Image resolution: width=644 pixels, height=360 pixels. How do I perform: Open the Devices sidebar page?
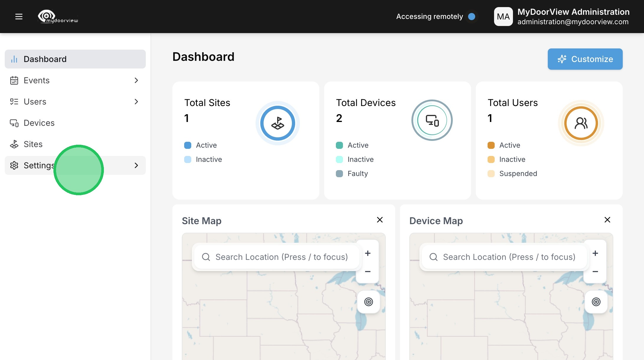click(x=39, y=123)
